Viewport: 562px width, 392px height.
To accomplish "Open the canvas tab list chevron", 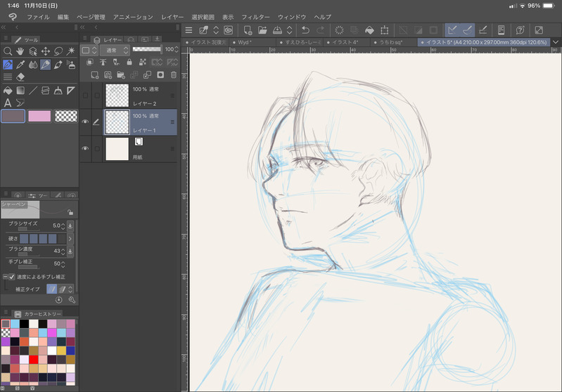I will (x=556, y=42).
